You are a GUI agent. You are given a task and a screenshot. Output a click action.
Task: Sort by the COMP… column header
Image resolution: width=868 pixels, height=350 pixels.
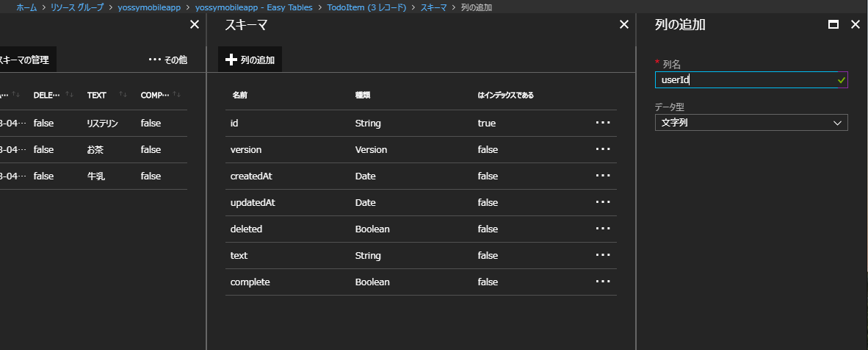[x=155, y=95]
